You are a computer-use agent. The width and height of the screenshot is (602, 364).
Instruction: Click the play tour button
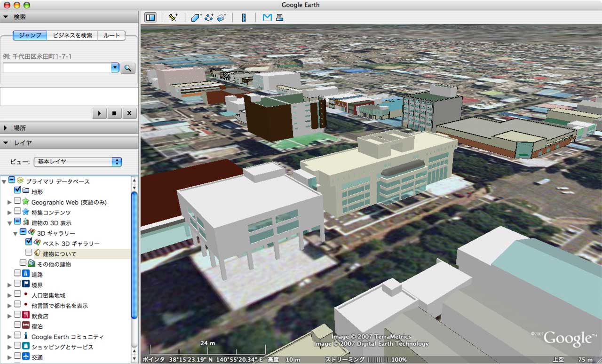point(99,113)
